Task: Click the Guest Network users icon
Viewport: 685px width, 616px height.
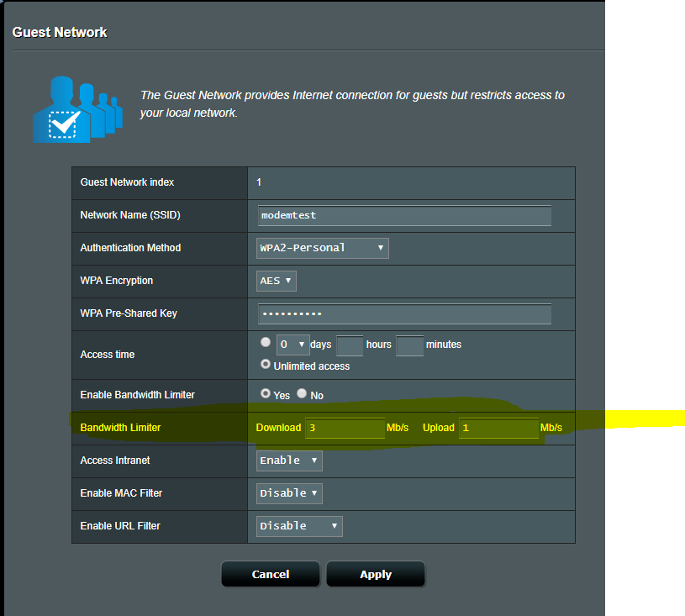Action: (77, 108)
